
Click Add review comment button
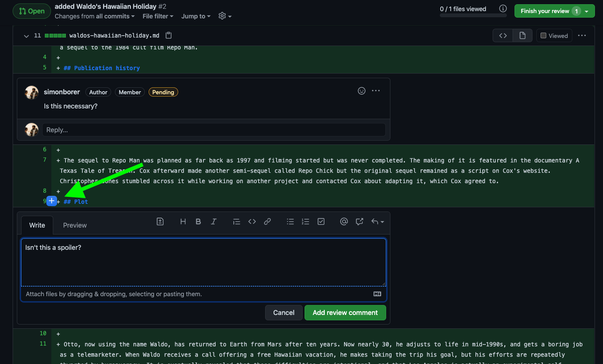pos(345,313)
